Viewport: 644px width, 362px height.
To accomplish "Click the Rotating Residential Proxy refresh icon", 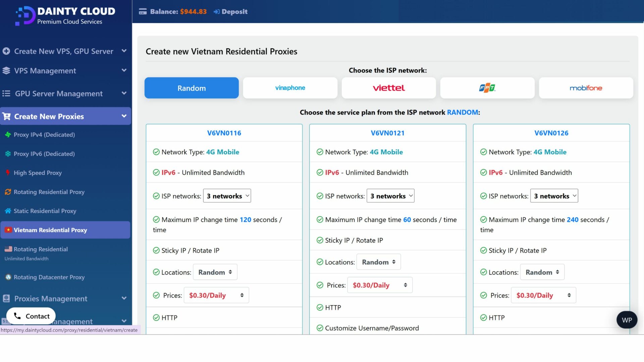I will 8,192.
